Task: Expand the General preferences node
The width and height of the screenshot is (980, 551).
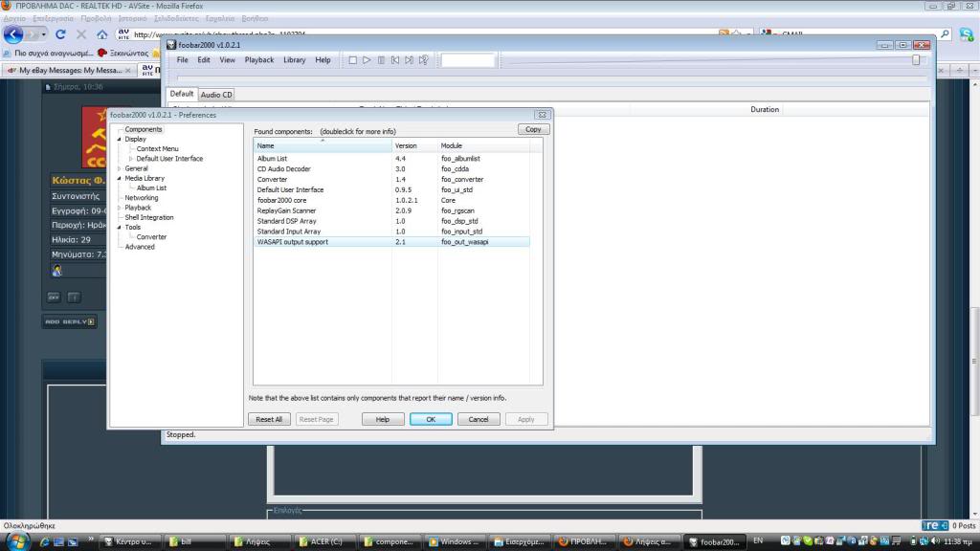Action: click(x=120, y=168)
